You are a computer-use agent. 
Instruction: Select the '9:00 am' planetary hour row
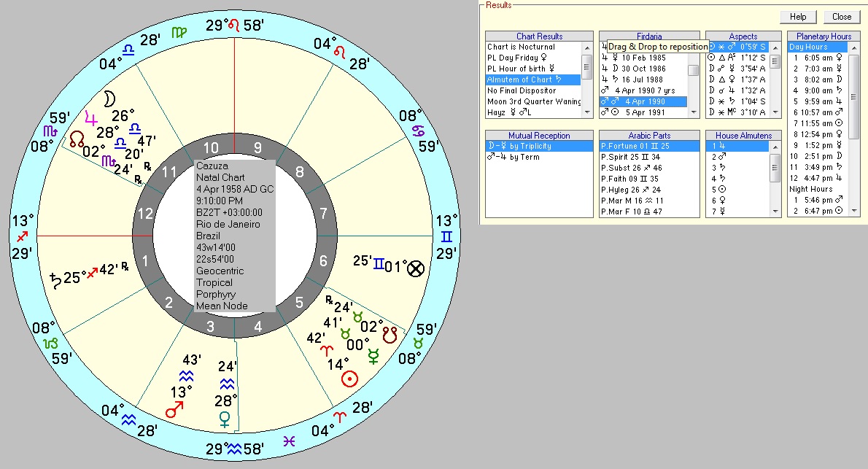[x=818, y=91]
